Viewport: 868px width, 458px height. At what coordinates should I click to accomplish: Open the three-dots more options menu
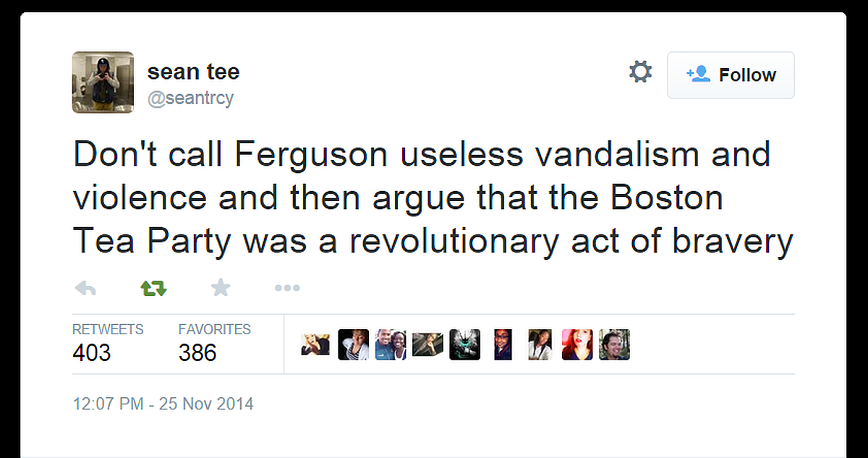pos(287,289)
